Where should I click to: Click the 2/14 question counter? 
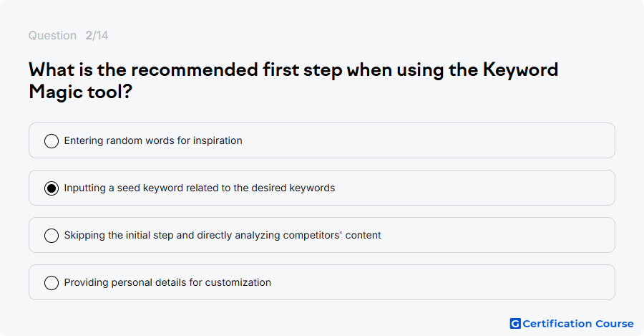pos(97,35)
